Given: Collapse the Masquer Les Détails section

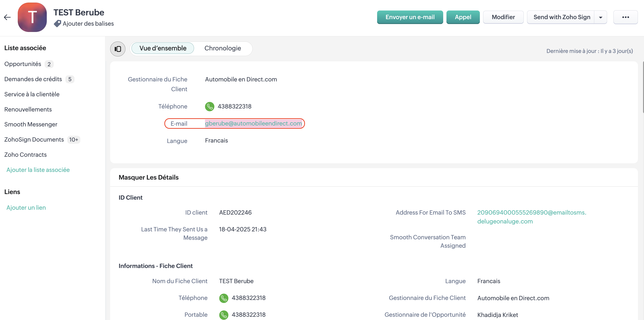Looking at the screenshot, I should pyautogui.click(x=149, y=177).
